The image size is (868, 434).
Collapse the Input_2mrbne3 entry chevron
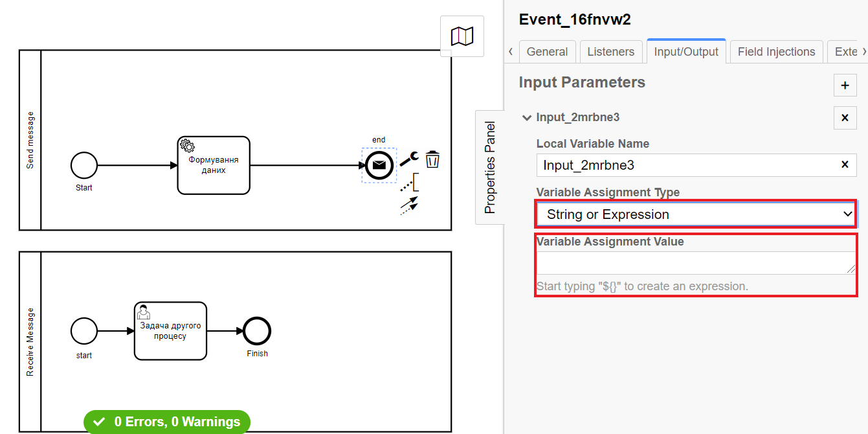[527, 118]
